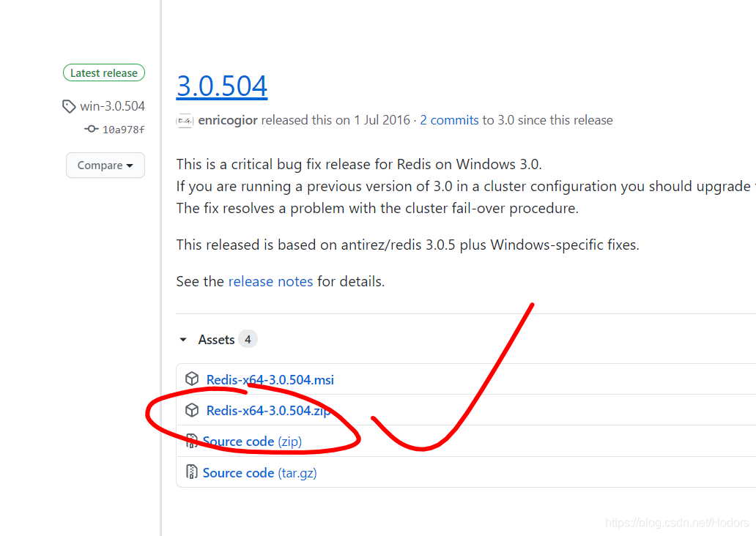The height and width of the screenshot is (536, 756).
Task: Click the package icon beside Redis-x64-3.0.504.msi
Action: (192, 379)
